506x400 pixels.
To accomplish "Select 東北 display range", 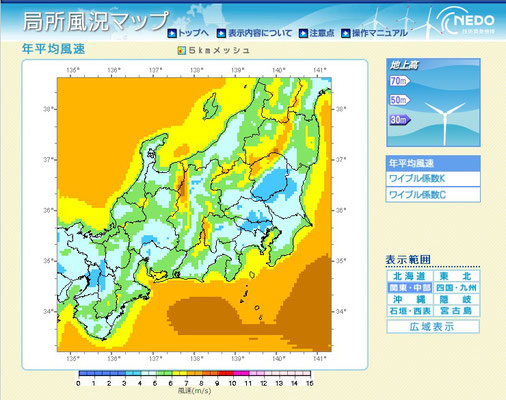I will coord(457,276).
